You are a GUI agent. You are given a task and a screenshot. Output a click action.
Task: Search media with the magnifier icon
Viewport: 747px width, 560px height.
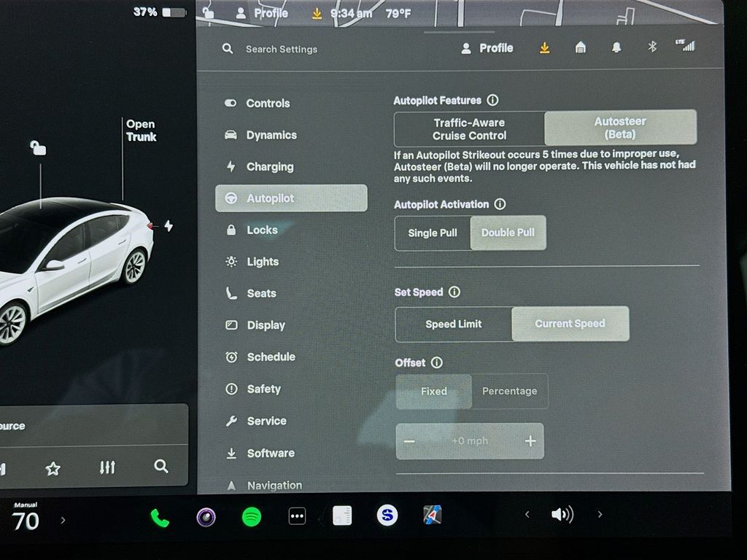pyautogui.click(x=161, y=466)
